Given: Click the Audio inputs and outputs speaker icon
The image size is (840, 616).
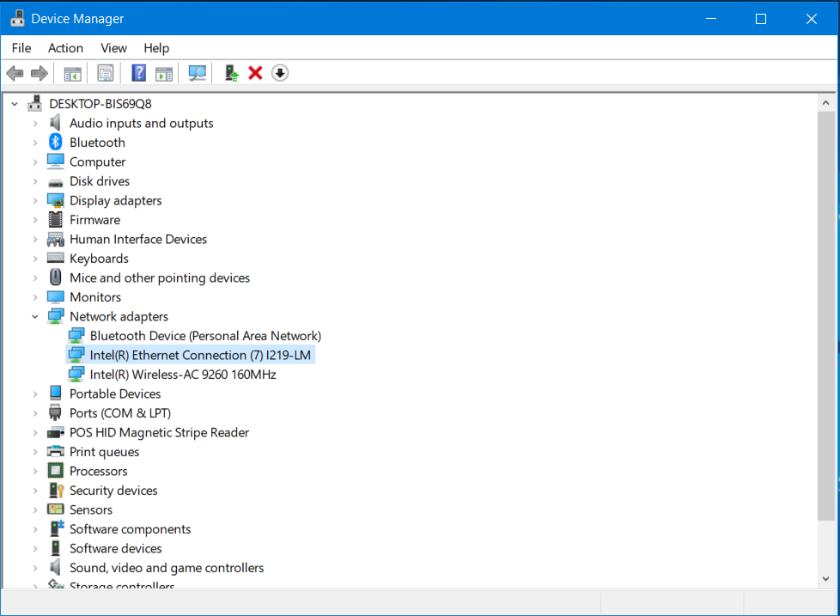Looking at the screenshot, I should pos(55,123).
